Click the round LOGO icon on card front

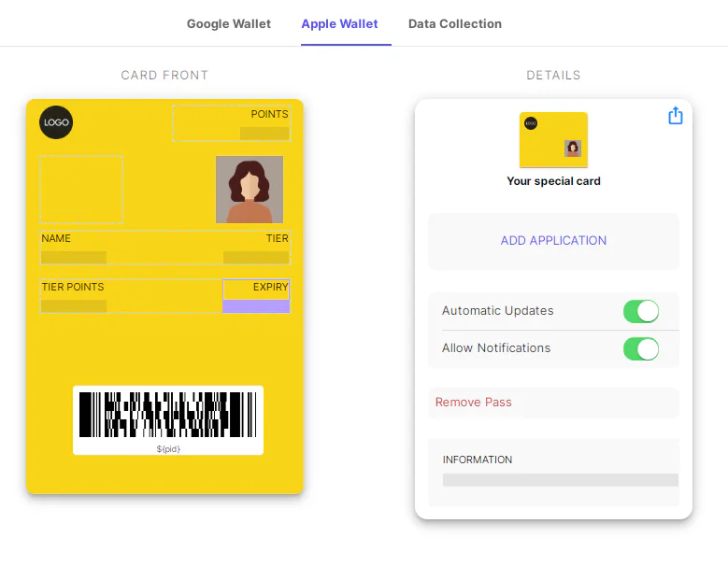click(x=56, y=122)
